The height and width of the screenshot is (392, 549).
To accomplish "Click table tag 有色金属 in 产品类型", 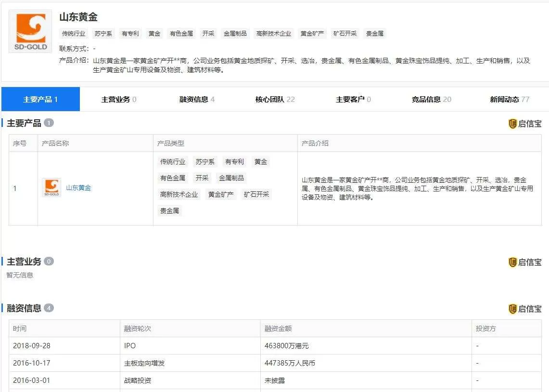I will tap(173, 178).
